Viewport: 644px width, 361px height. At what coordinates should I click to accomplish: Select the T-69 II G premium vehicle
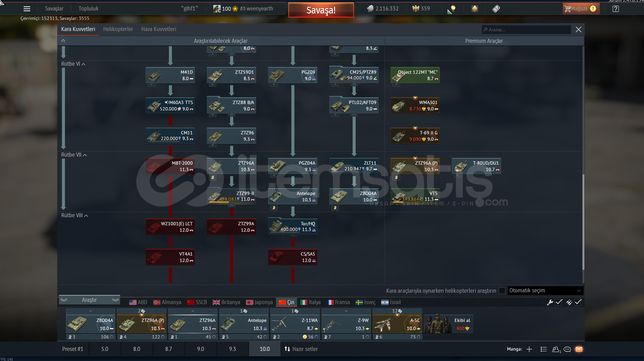click(415, 136)
